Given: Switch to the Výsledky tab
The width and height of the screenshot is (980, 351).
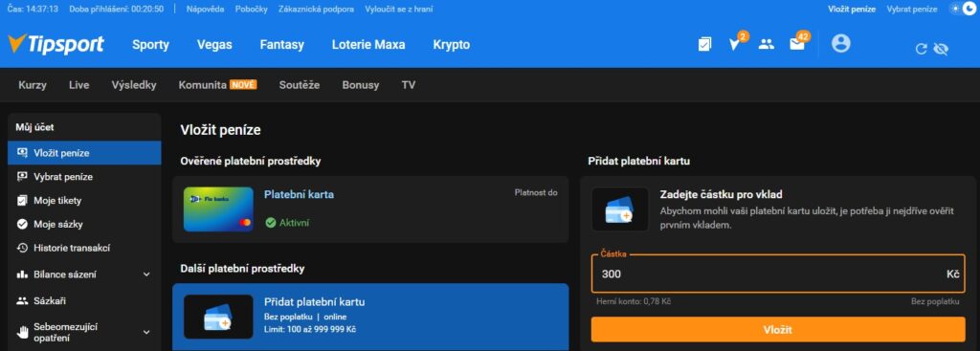Looking at the screenshot, I should click(134, 85).
